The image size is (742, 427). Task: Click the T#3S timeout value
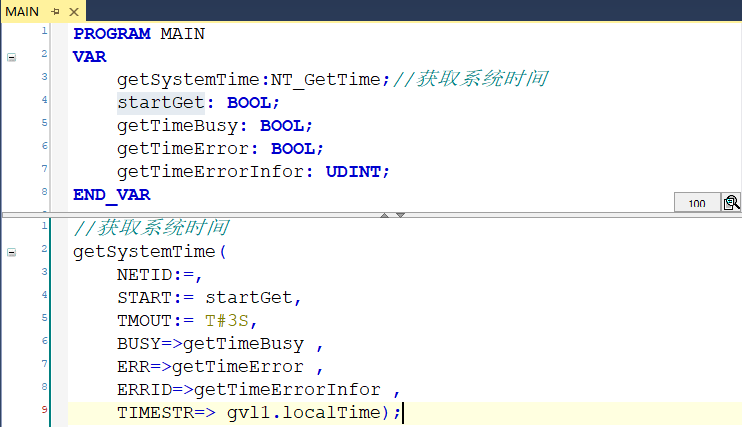(x=227, y=321)
